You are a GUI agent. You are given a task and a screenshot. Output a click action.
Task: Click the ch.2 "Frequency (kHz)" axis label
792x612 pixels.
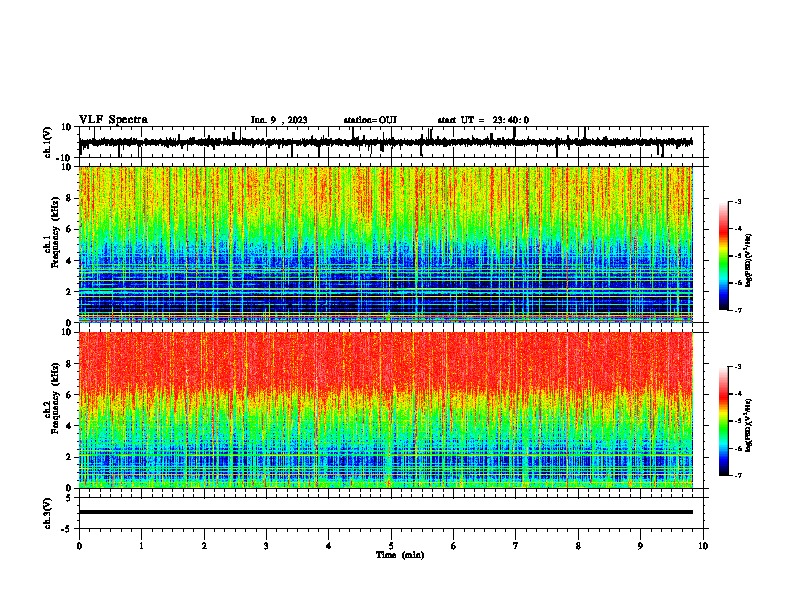[x=55, y=398]
